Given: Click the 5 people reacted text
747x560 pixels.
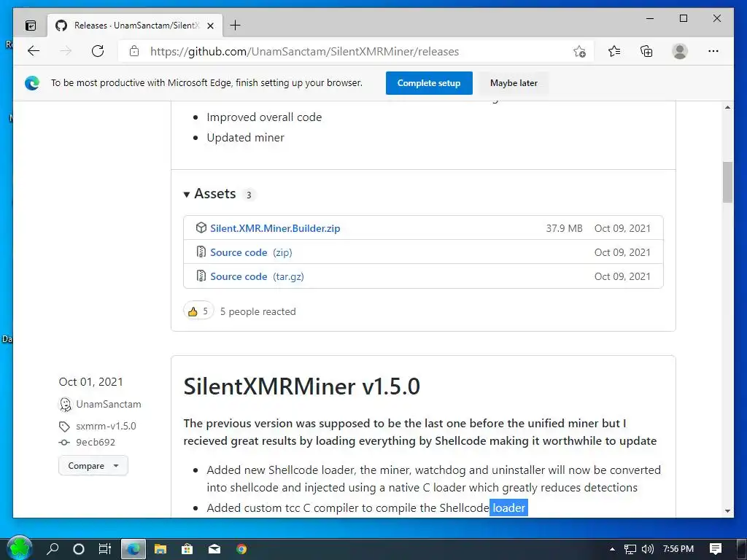Looking at the screenshot, I should point(258,311).
